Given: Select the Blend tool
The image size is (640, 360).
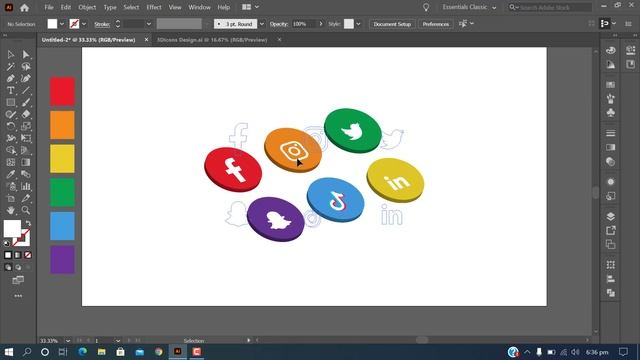Looking at the screenshot, I should 26,174.
